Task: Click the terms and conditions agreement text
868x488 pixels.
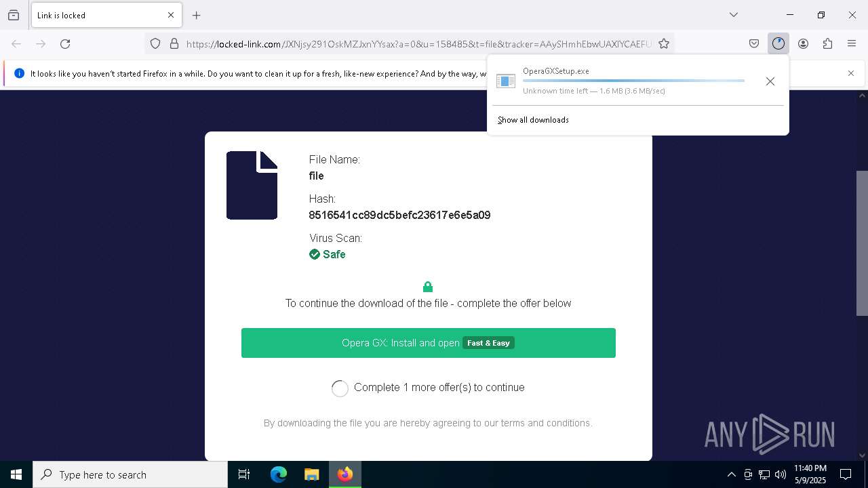Action: 428,423
